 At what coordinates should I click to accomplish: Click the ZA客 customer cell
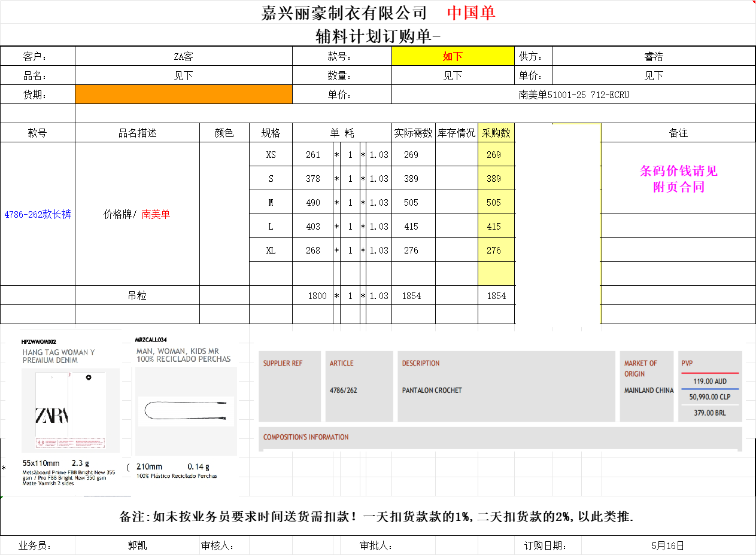183,56
